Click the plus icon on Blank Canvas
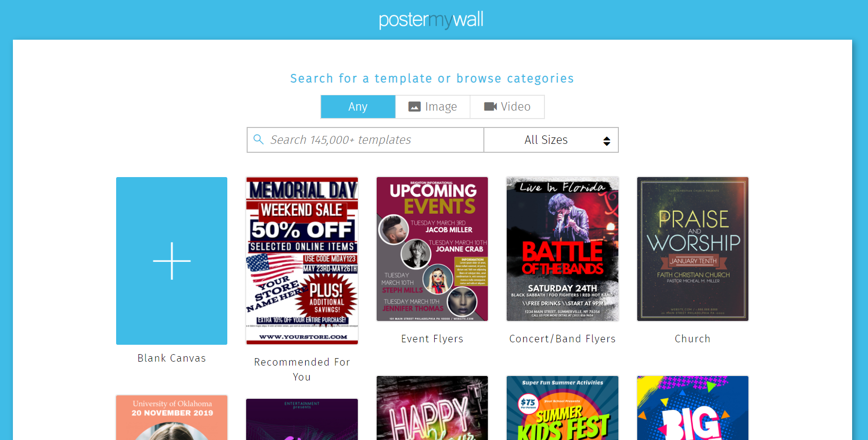Image resolution: width=868 pixels, height=440 pixels. (172, 261)
